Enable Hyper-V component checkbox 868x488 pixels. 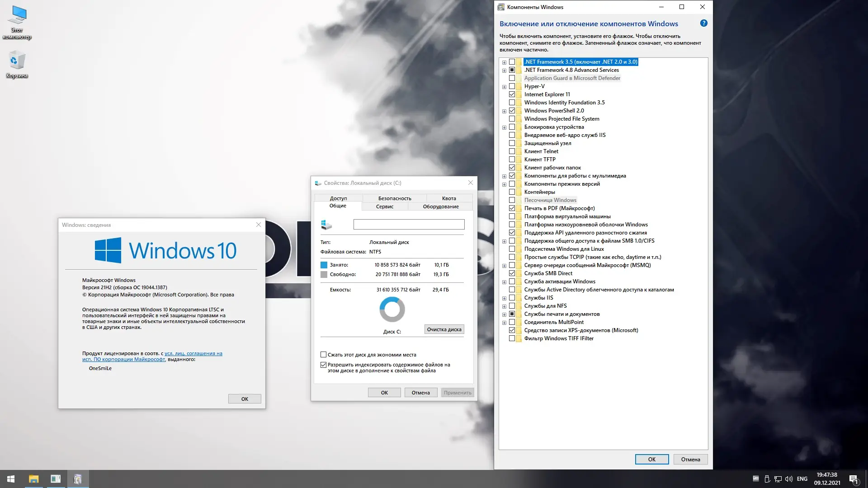click(512, 86)
